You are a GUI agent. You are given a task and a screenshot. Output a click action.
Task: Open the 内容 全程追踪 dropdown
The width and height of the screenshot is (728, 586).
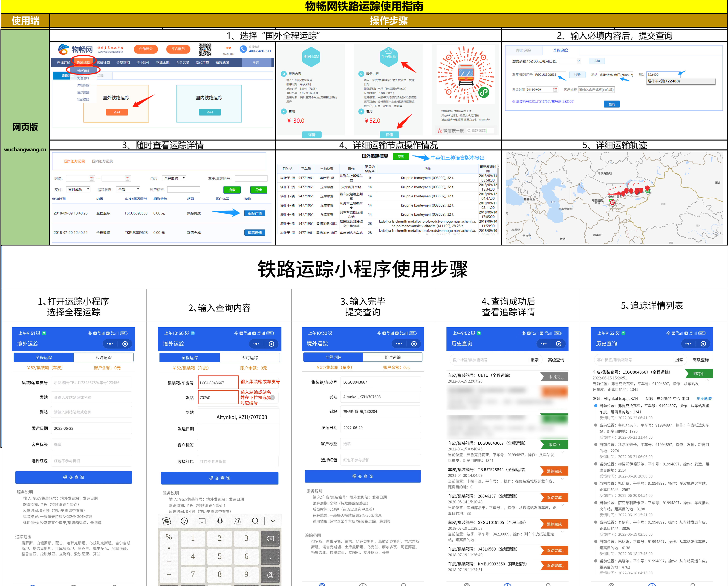click(174, 178)
